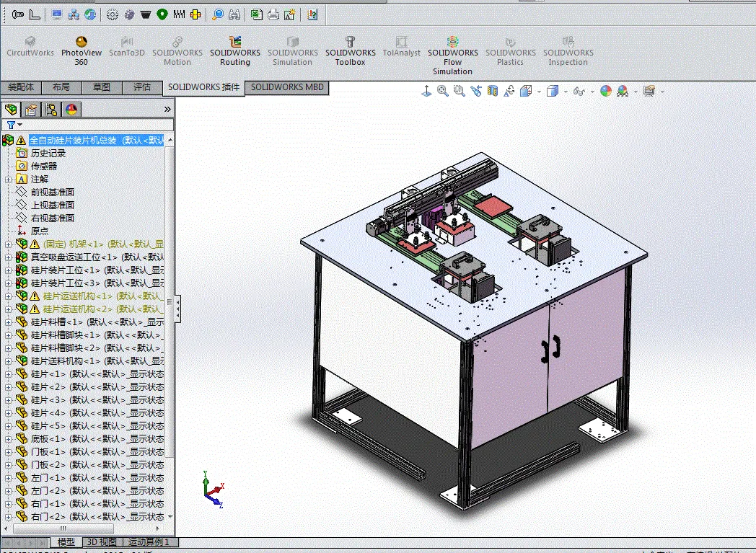
Task: Switch to the 装配体 tab
Action: point(21,87)
